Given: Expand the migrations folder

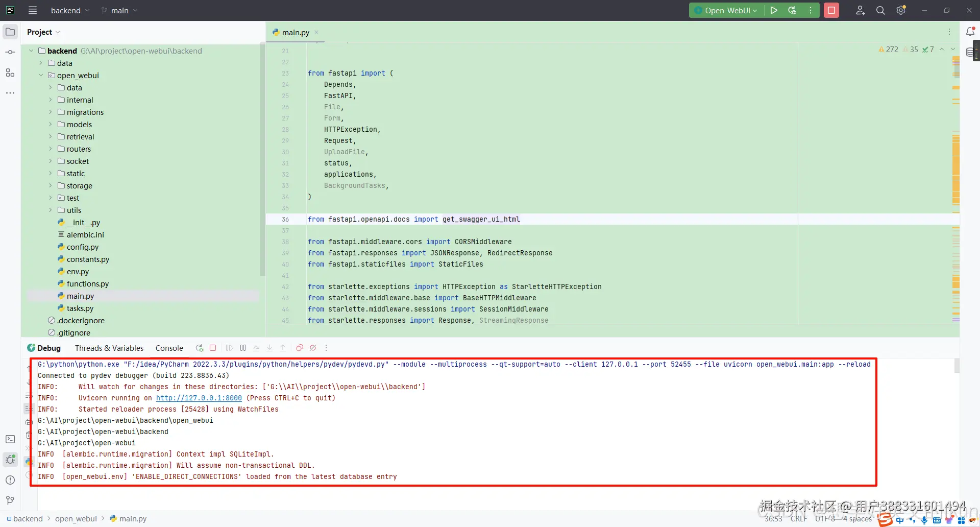Looking at the screenshot, I should (51, 112).
